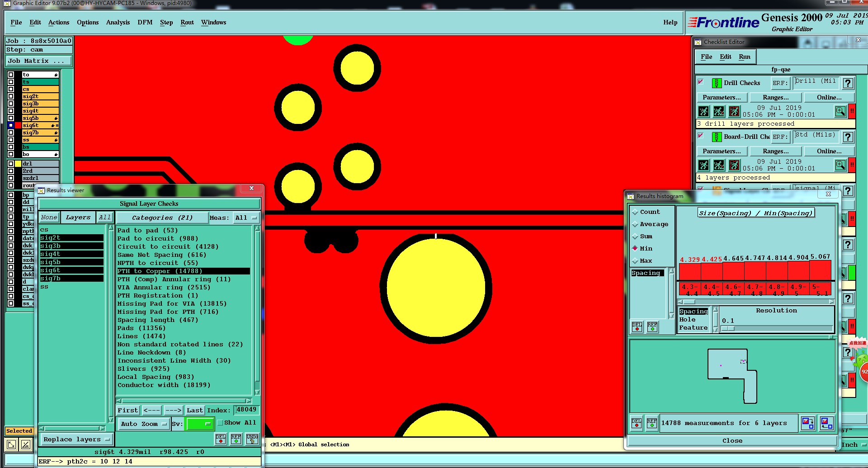The height and width of the screenshot is (468, 868).
Task: Open Drill Checks results magnifier icon
Action: coord(840,111)
